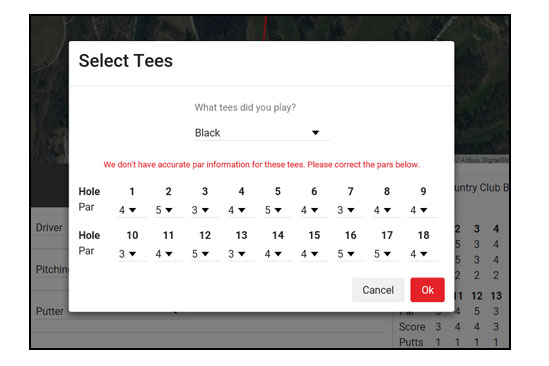549x366 pixels.
Task: Change par for hole 12
Action: pos(205,254)
